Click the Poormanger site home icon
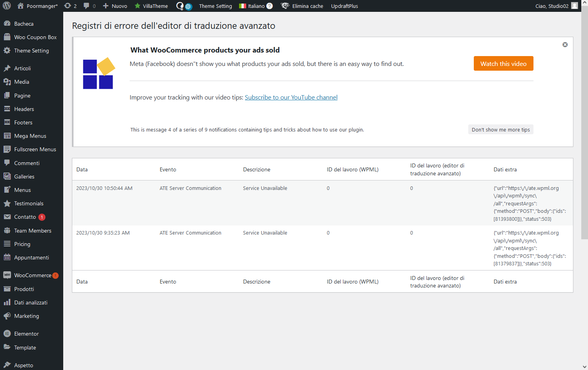 click(x=21, y=6)
